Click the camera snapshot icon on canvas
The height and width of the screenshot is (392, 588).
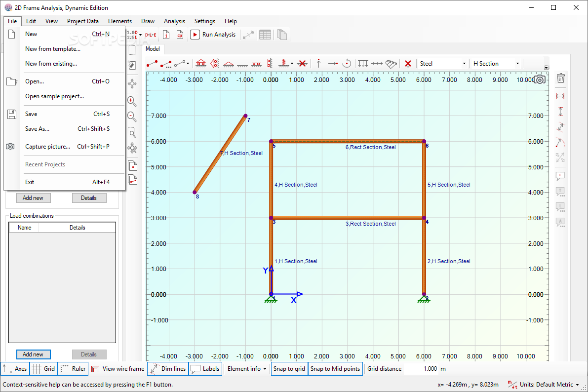tap(540, 79)
